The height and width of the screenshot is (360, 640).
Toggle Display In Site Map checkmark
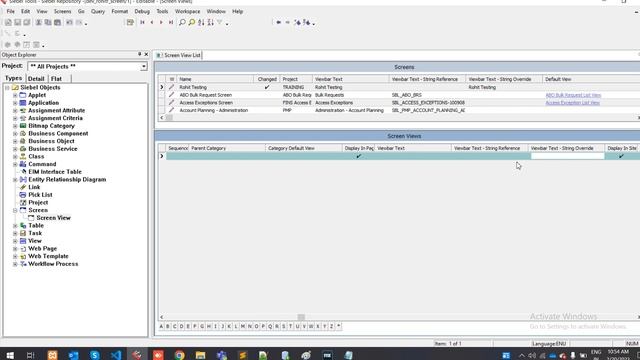coord(621,156)
